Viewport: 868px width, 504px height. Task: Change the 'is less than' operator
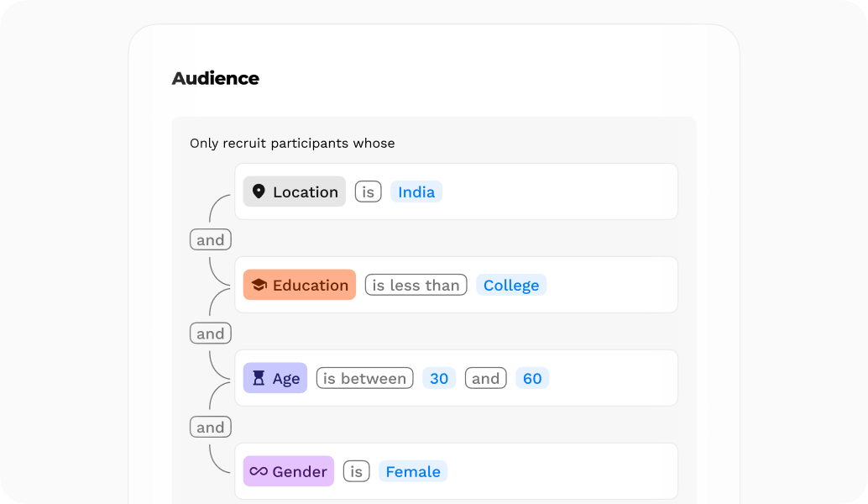[416, 285]
